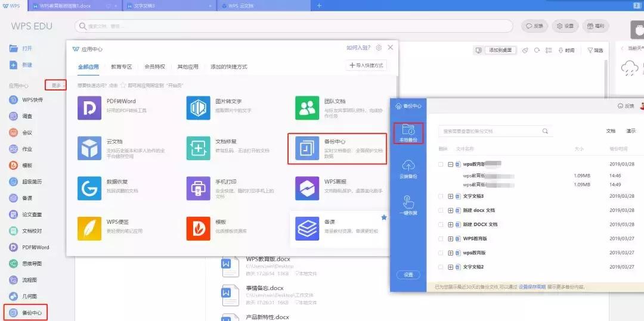The height and width of the screenshot is (321, 644).
Task: Open 思维导图 in the left sidebar
Action: 26,264
